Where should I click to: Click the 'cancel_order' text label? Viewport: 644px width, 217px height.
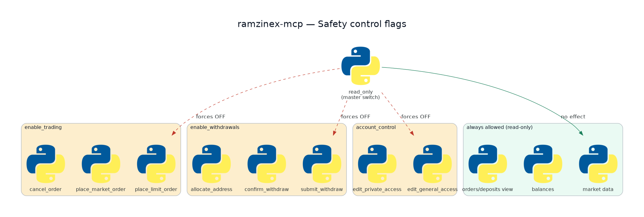coord(45,190)
